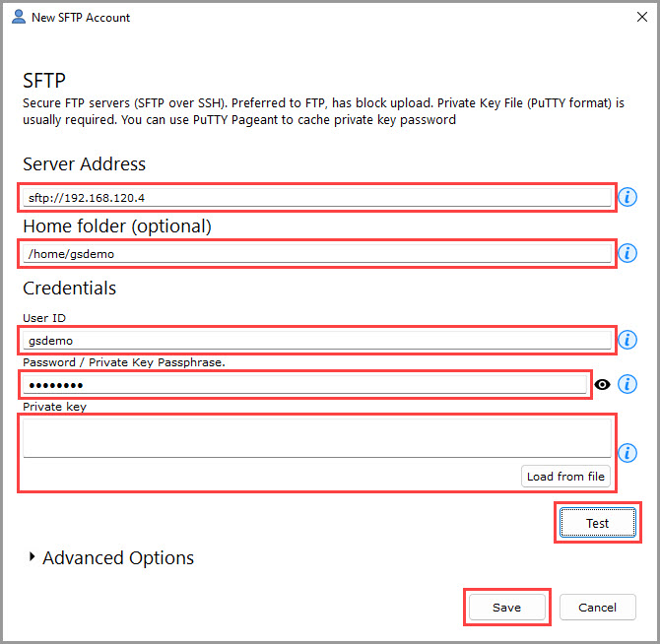Show password using the eye icon
660x644 pixels.
tap(603, 385)
